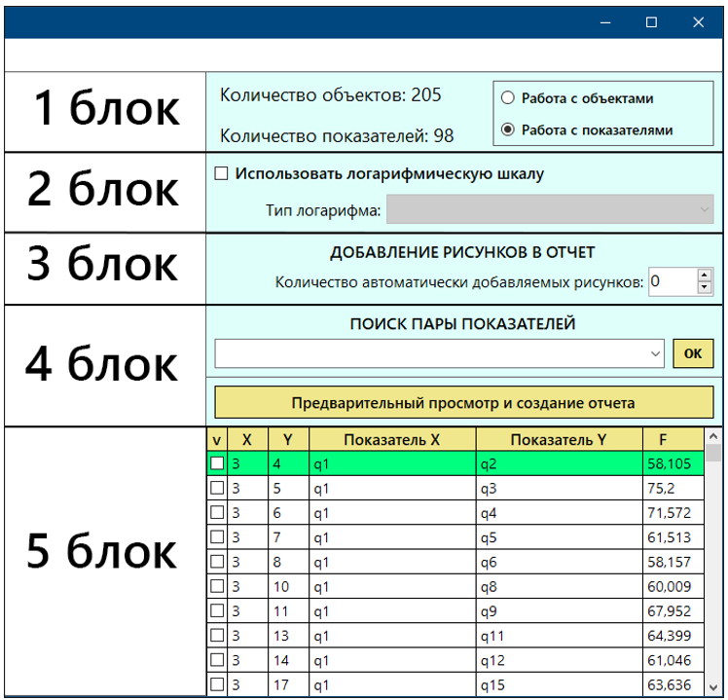Select cell with F value 58,157
Image resolution: width=728 pixels, height=700 pixels.
tap(673, 562)
